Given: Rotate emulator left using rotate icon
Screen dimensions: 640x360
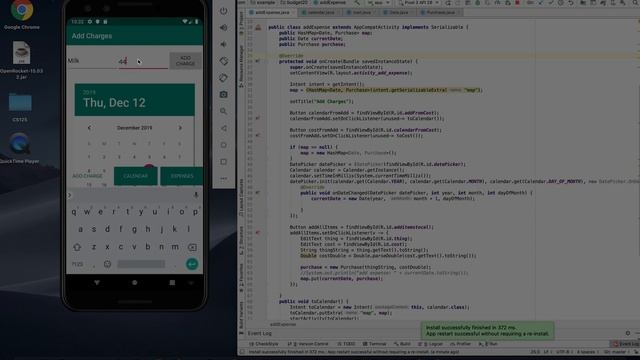Looking at the screenshot, I should coord(223,61).
